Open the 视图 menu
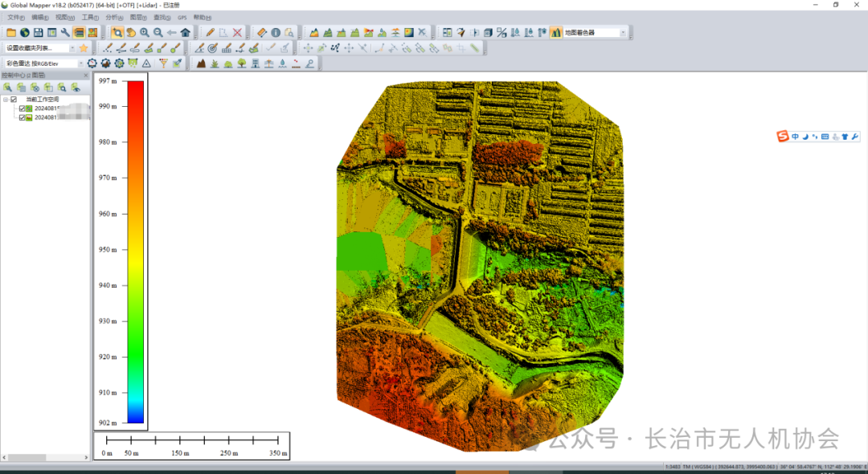The width and height of the screenshot is (868, 474). tap(65, 18)
